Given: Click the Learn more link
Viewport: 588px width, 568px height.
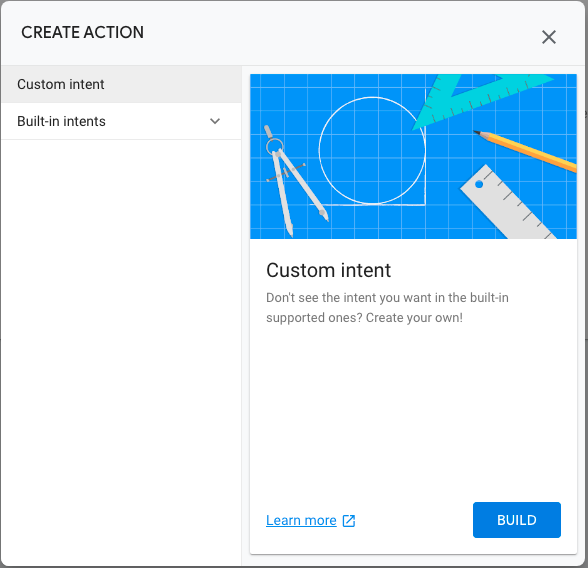Looking at the screenshot, I should [301, 520].
